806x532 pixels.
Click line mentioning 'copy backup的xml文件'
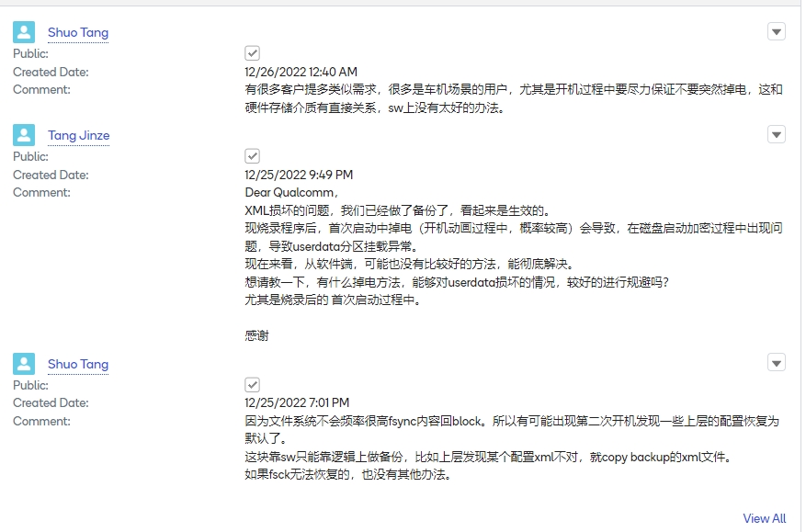(x=489, y=457)
